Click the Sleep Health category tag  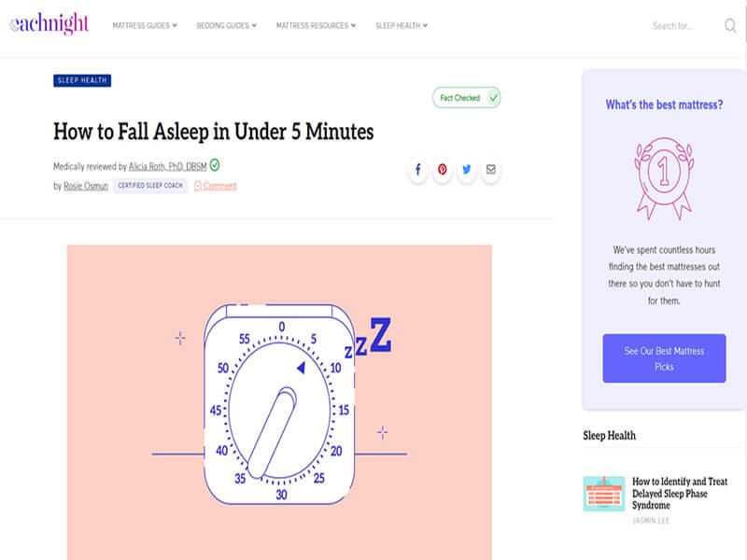tap(82, 80)
